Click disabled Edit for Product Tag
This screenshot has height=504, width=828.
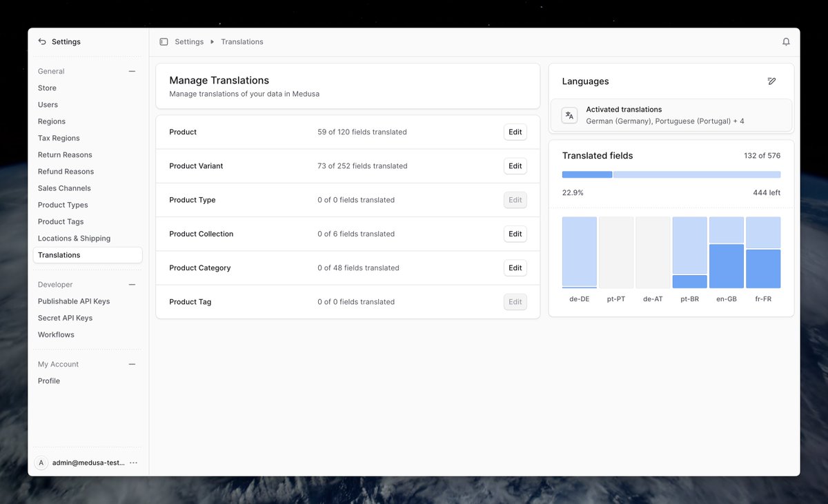click(x=515, y=302)
